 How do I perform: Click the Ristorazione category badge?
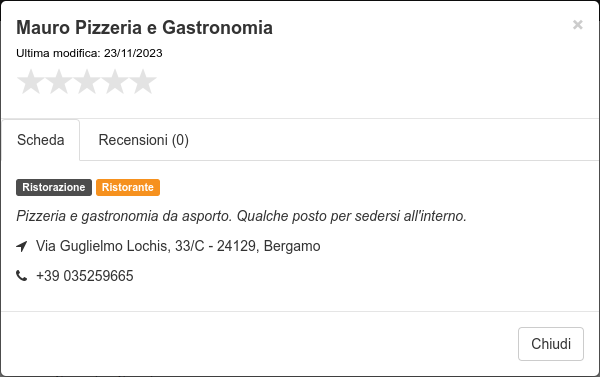pos(54,188)
